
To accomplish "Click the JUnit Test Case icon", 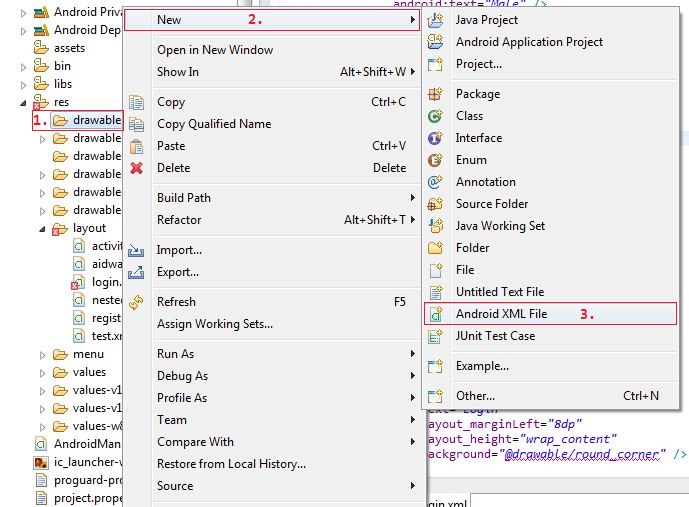I will click(435, 336).
